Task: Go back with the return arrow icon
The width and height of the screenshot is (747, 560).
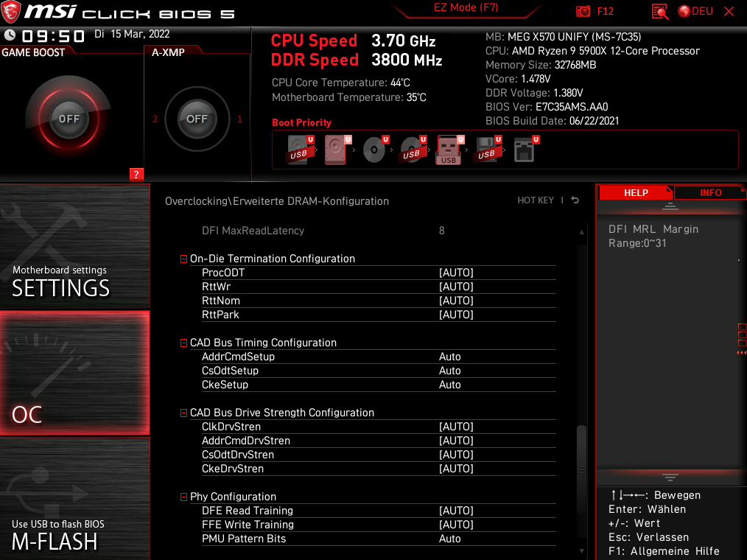Action: (x=575, y=200)
